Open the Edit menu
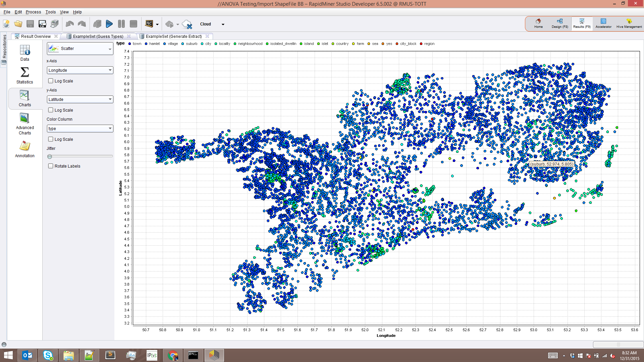 (18, 12)
